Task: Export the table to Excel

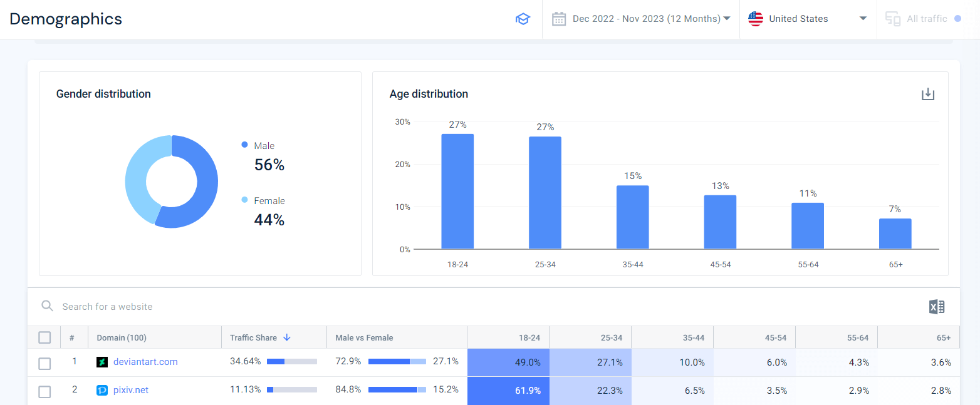Action: (936, 306)
